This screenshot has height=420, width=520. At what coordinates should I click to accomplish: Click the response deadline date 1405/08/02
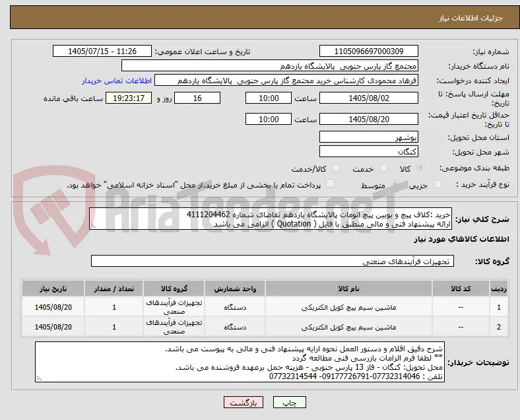click(369, 98)
